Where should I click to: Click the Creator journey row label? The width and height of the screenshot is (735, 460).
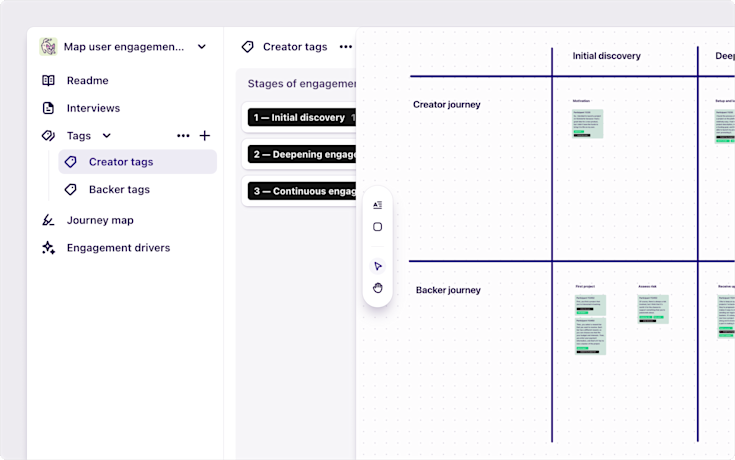pyautogui.click(x=447, y=105)
